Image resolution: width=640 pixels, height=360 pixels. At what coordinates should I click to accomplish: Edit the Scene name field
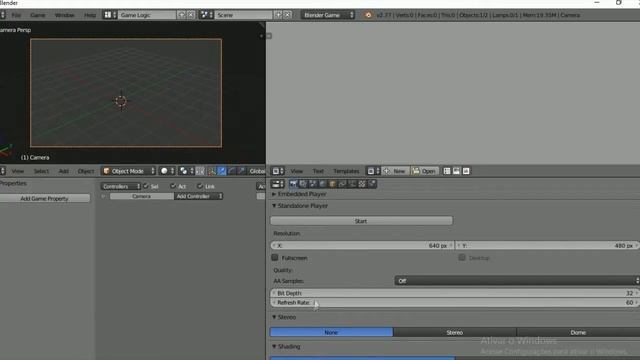(x=244, y=15)
